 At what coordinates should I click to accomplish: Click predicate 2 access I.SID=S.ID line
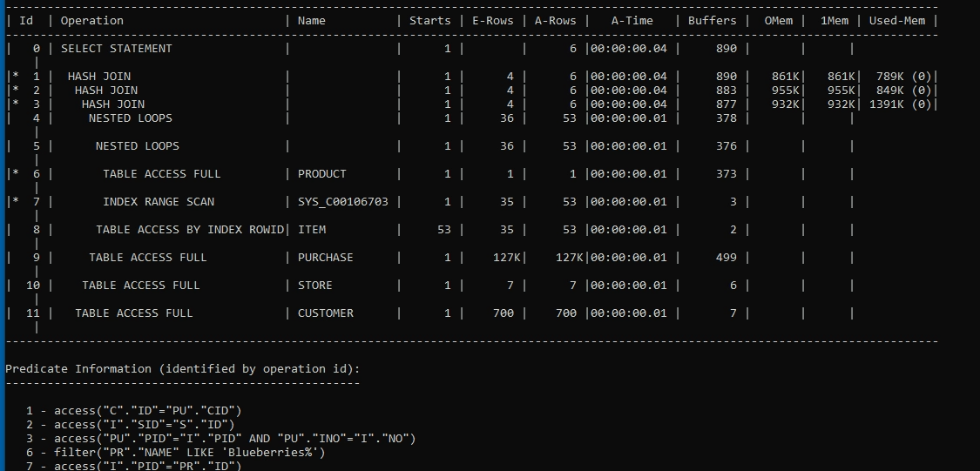[x=131, y=425]
